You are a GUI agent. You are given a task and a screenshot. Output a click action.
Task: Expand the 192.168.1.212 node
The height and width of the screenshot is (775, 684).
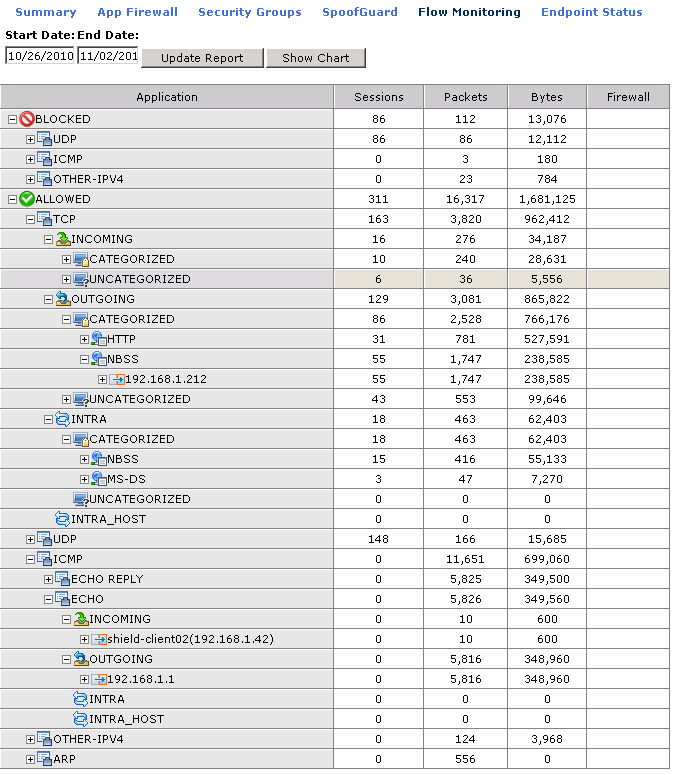tap(102, 380)
